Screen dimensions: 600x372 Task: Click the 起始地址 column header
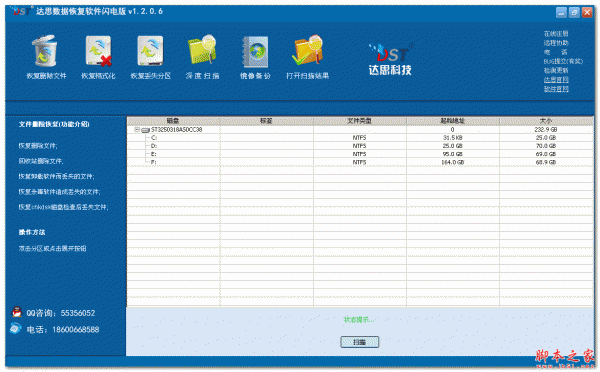coord(453,121)
